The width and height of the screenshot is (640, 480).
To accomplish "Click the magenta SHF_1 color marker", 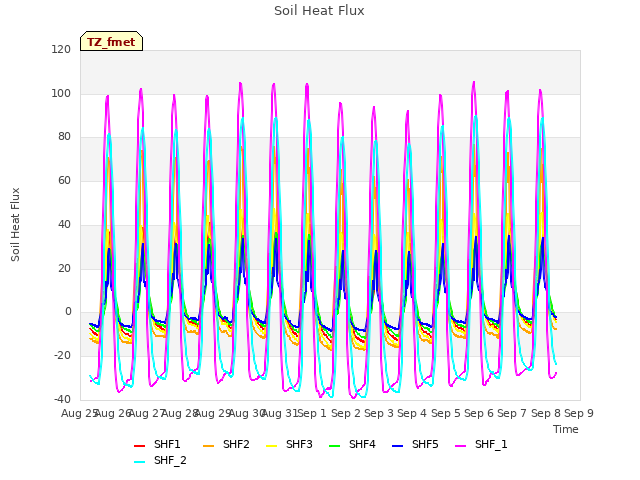I will coord(460,446).
